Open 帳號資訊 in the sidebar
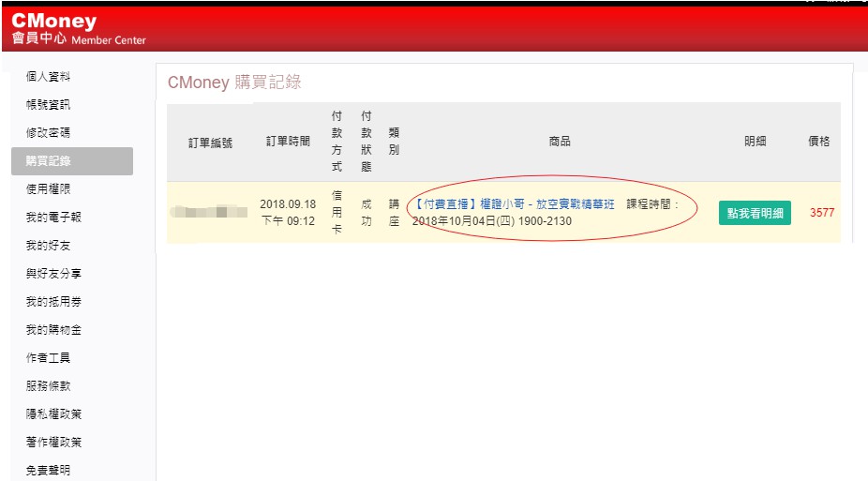This screenshot has width=868, height=481. [x=48, y=105]
